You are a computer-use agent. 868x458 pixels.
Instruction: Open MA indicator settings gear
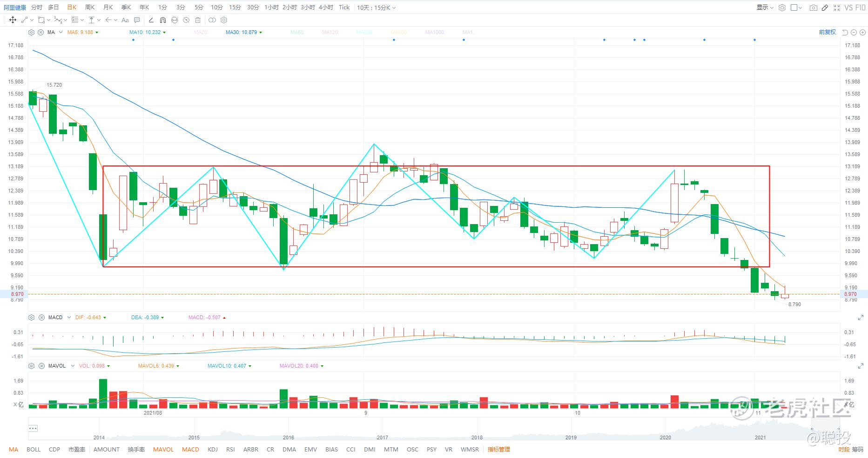pyautogui.click(x=31, y=32)
